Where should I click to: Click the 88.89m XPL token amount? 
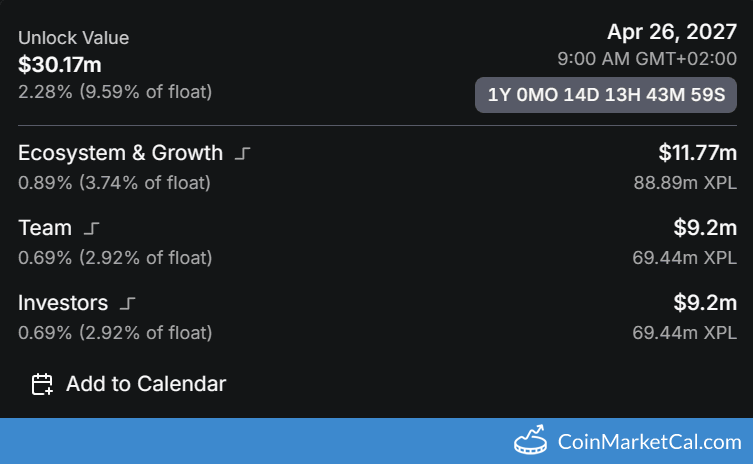pyautogui.click(x=685, y=183)
